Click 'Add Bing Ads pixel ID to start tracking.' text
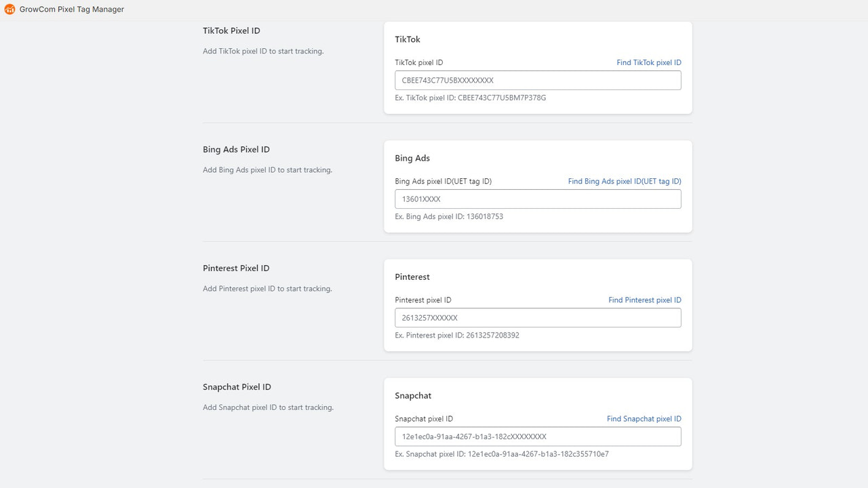The height and width of the screenshot is (488, 868). [267, 170]
